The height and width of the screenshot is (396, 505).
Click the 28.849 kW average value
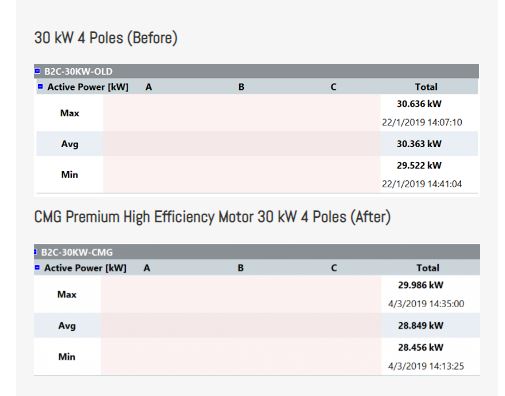click(421, 325)
